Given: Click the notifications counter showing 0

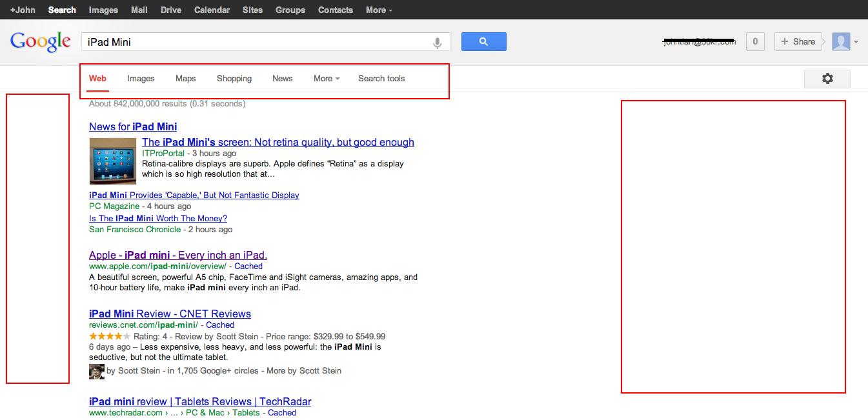Looking at the screenshot, I should 755,42.
